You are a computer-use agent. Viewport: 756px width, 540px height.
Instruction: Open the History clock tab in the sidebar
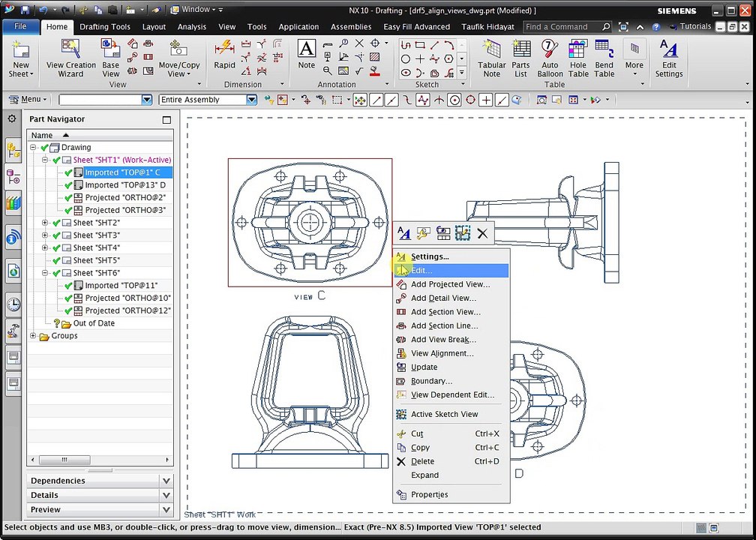[13, 304]
